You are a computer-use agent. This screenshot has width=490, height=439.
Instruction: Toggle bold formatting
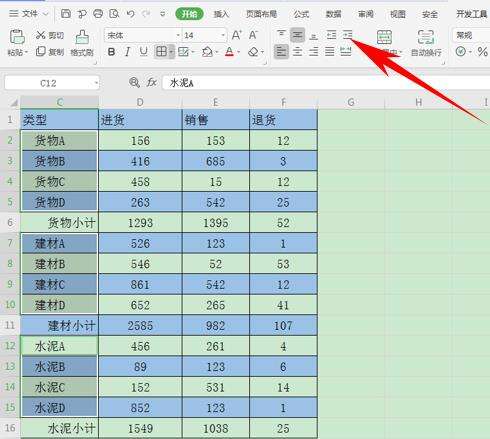tap(112, 52)
